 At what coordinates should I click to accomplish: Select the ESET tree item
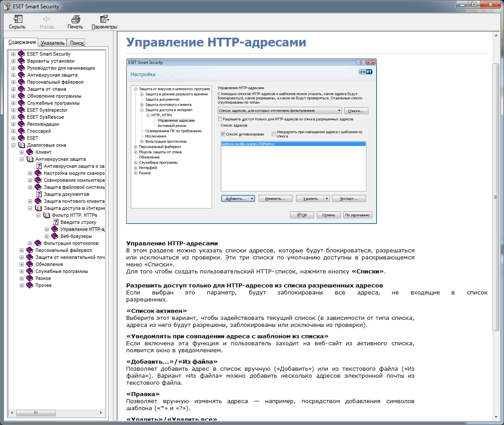click(32, 138)
